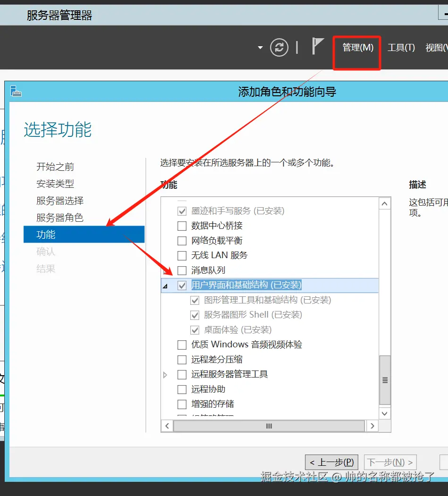448x496 pixels.
Task: Click the 上一步(P) button
Action: pyautogui.click(x=331, y=462)
